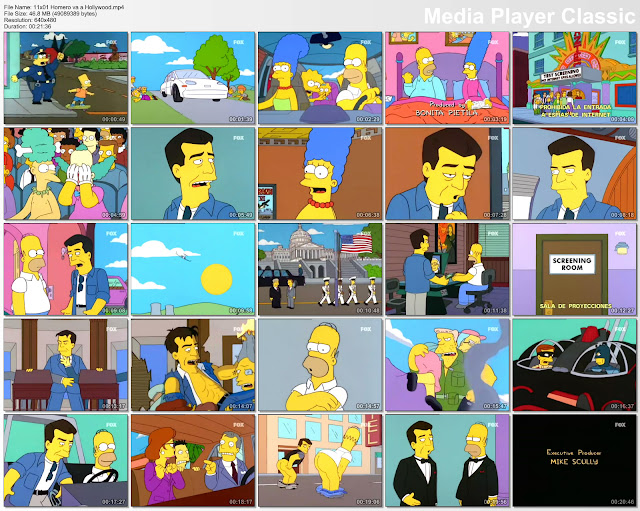Click the 'Resolution: 640x480' info line
The image size is (640, 511).
[30, 20]
